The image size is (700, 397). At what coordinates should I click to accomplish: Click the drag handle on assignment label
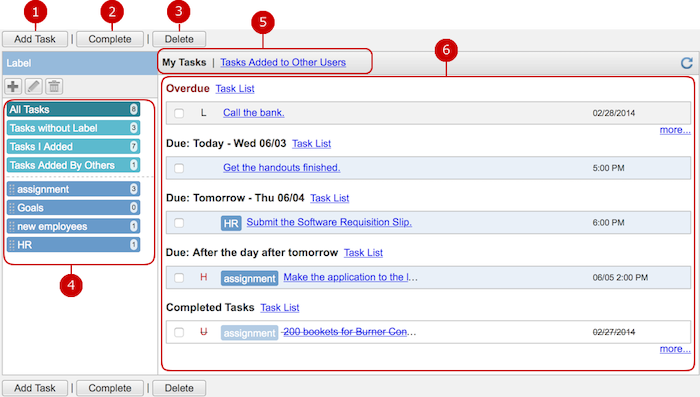pos(12,189)
